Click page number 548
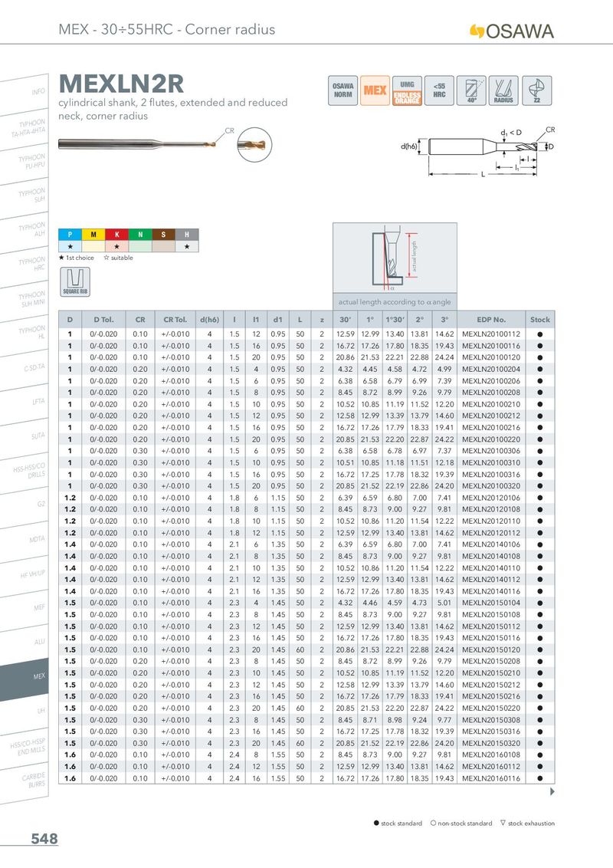The height and width of the screenshot is (868, 613). coord(44,839)
